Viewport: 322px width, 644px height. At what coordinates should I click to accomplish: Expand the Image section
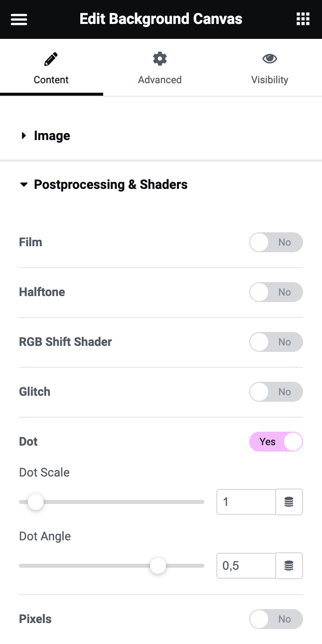click(x=52, y=136)
